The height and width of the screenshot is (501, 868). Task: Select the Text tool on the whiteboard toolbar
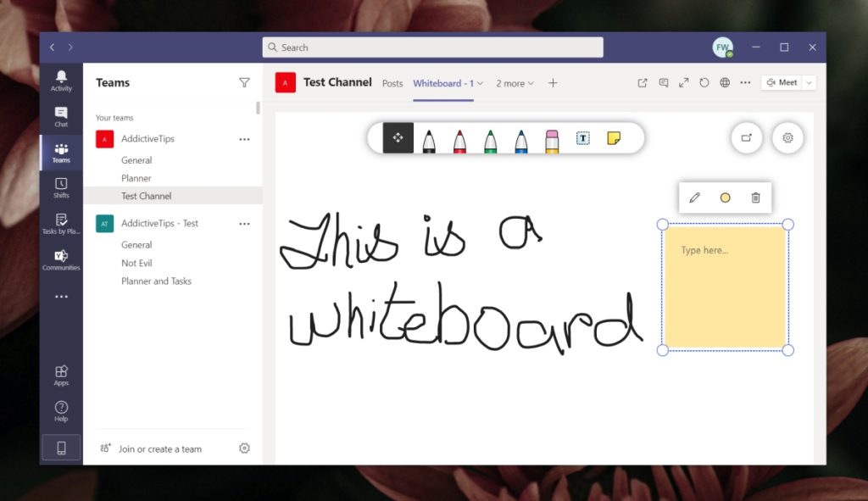[x=582, y=139]
